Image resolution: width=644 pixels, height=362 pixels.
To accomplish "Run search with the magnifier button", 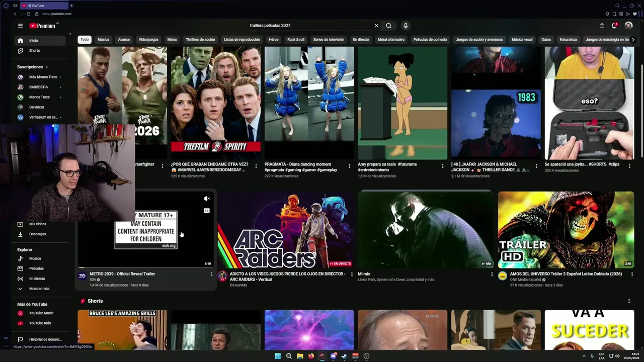I will click(x=388, y=26).
